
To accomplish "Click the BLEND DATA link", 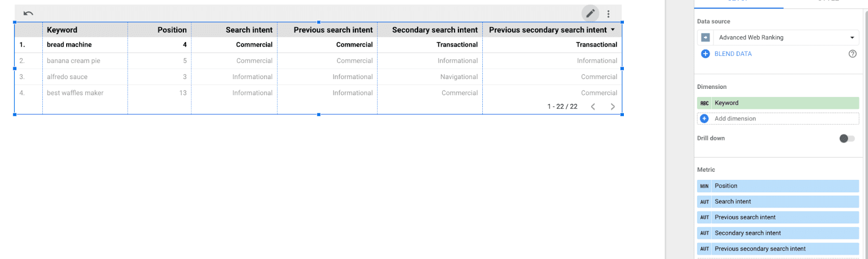I will (733, 54).
